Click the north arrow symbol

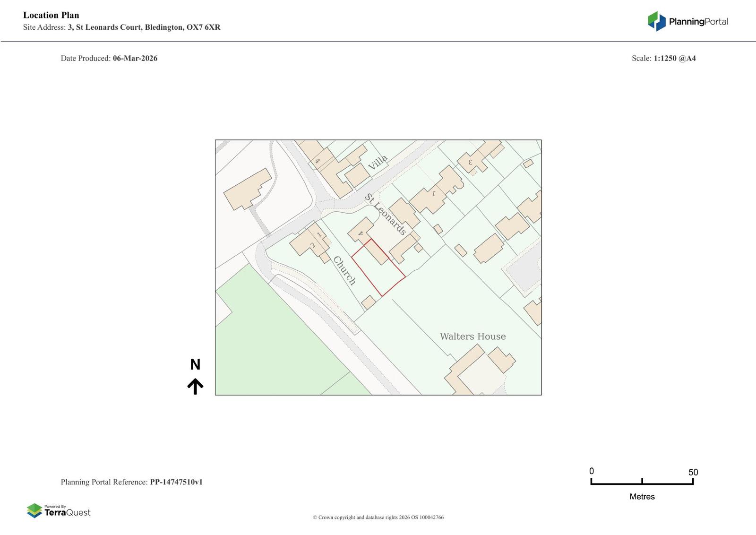[x=195, y=386]
